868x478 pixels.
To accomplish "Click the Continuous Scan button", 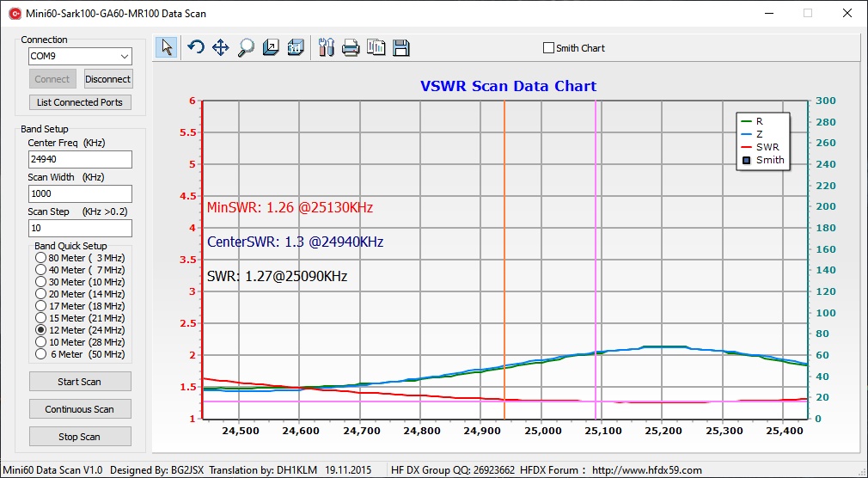I will [x=80, y=409].
